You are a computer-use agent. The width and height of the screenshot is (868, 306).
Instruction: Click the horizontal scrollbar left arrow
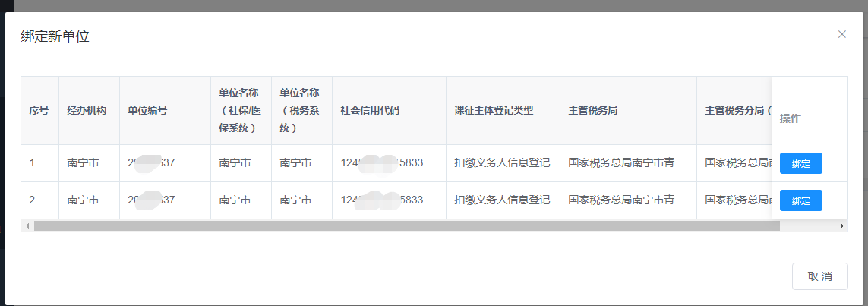[x=27, y=226]
